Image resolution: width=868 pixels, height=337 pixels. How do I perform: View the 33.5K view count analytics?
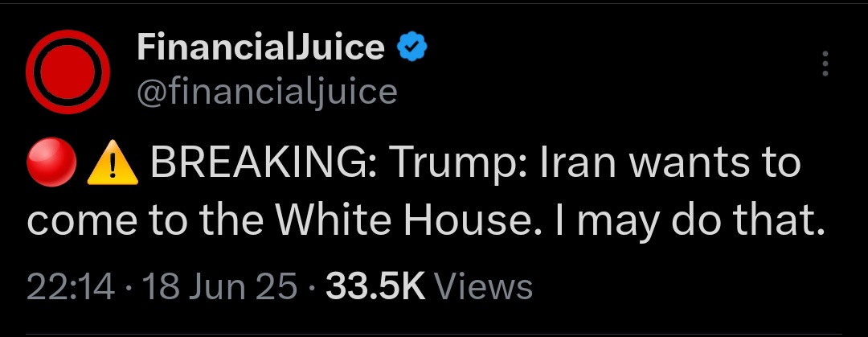pos(375,287)
